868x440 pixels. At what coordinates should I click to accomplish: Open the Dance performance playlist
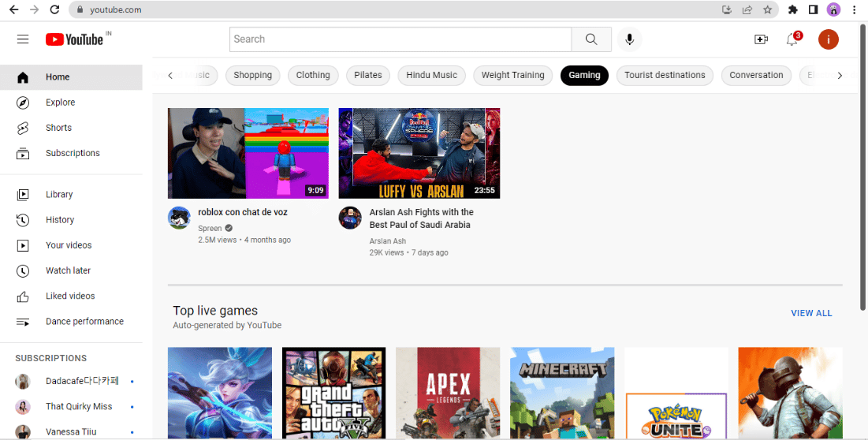pos(71,322)
